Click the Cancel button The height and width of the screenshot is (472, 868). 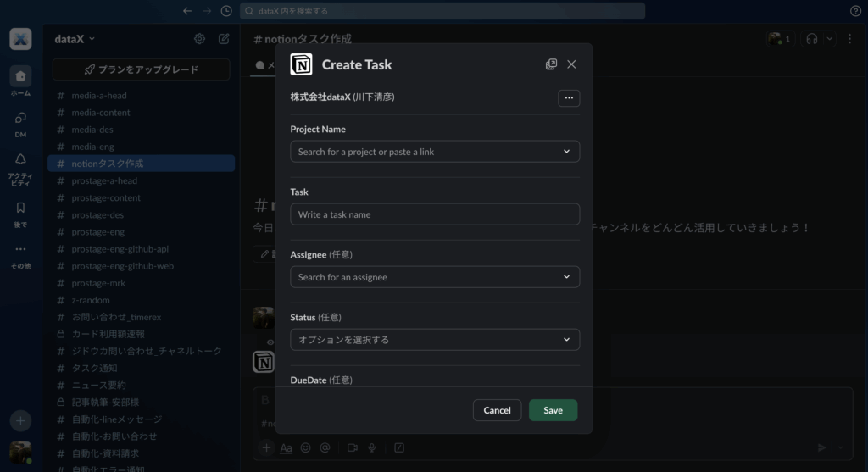click(497, 410)
